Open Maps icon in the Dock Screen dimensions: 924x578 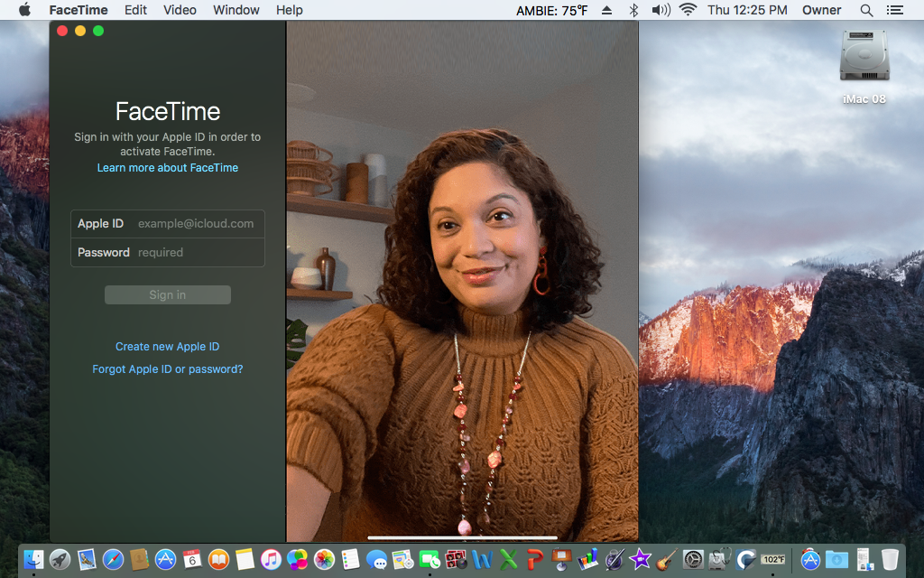(403, 558)
